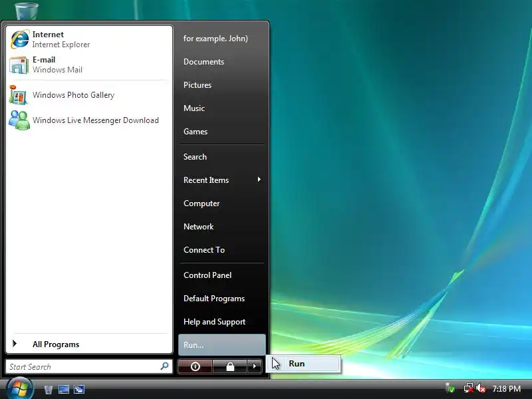Open Connect To
532x399 pixels.
pyautogui.click(x=221, y=250)
